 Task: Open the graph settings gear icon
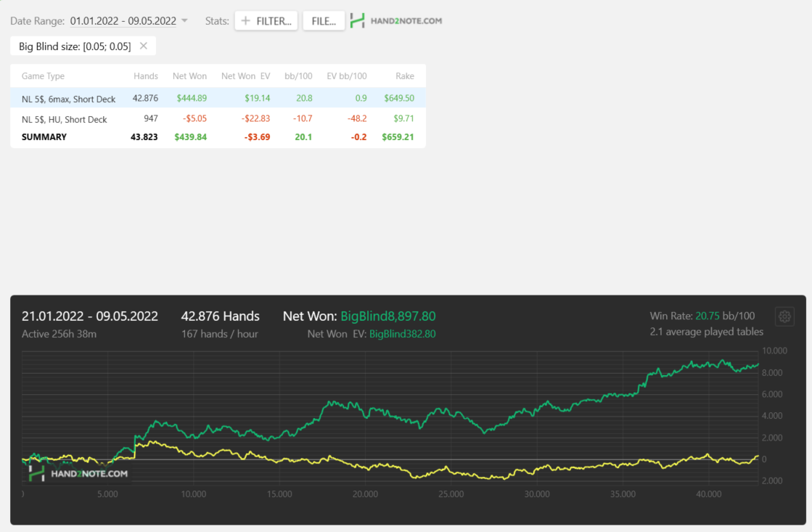point(784,316)
